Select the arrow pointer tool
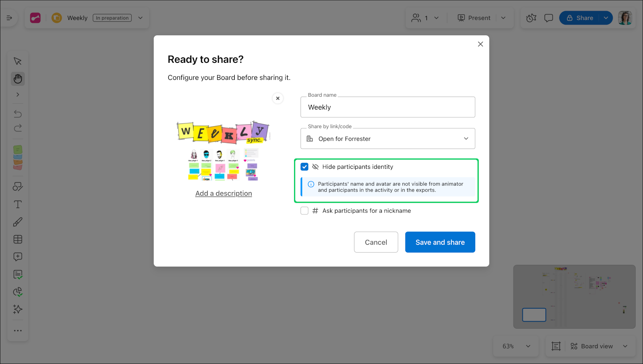The height and width of the screenshot is (364, 643). [x=18, y=61]
